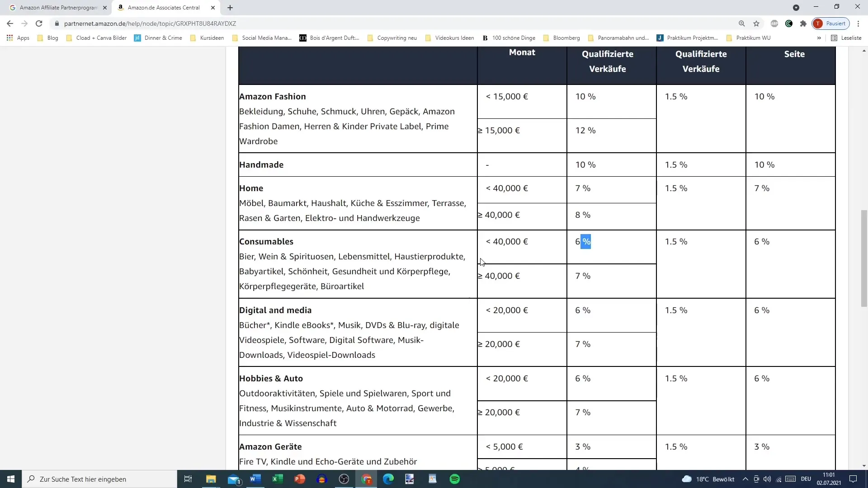The height and width of the screenshot is (488, 868).
Task: Click the Amazon Geräte heading
Action: tap(270, 446)
